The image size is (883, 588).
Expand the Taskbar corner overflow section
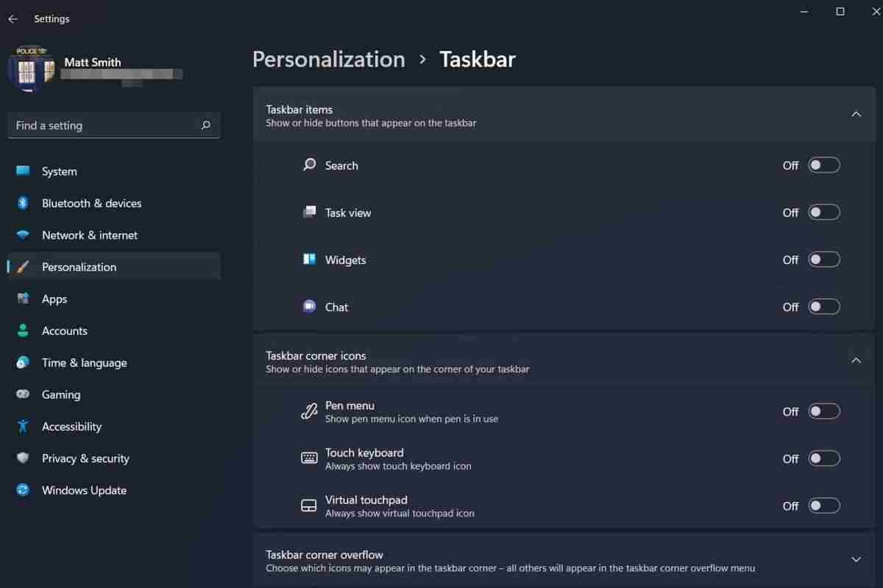coord(856,560)
